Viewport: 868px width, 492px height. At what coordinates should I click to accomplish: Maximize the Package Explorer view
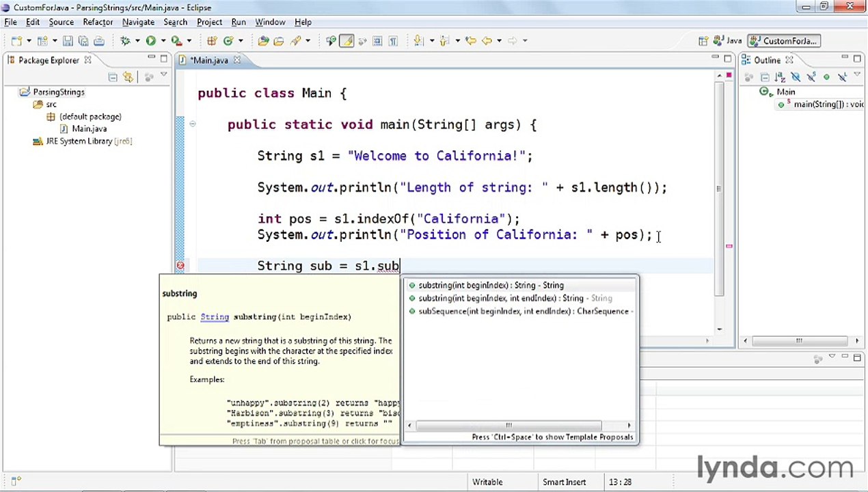164,59
